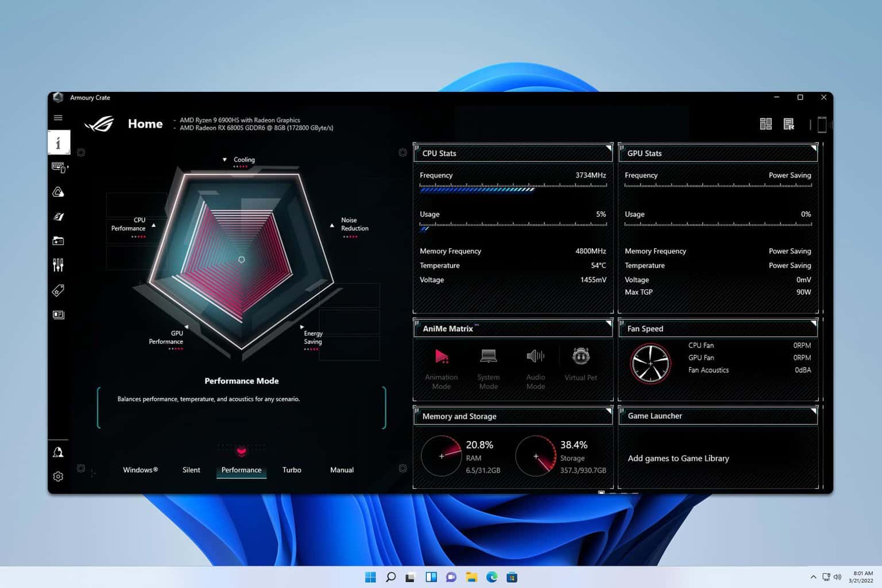Image resolution: width=882 pixels, height=588 pixels.
Task: Open taskbar Search magnifier
Action: (x=390, y=577)
